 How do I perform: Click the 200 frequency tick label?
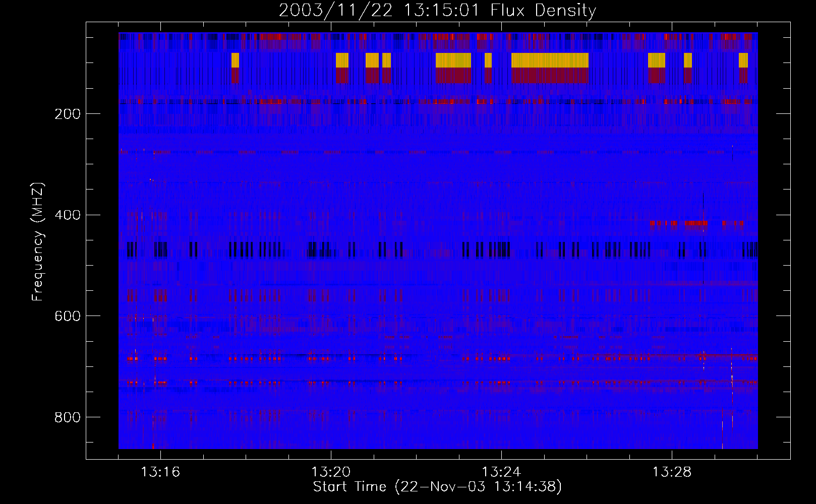click(x=68, y=114)
